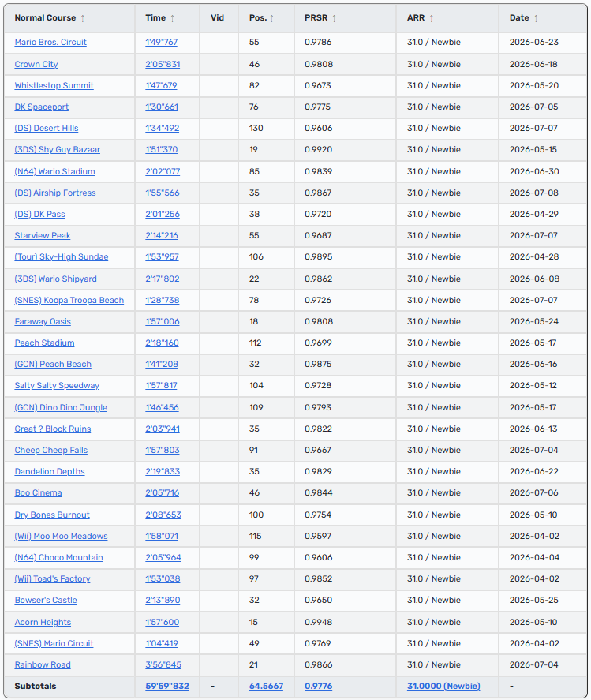Sort by ARR column arrows

click(431, 18)
